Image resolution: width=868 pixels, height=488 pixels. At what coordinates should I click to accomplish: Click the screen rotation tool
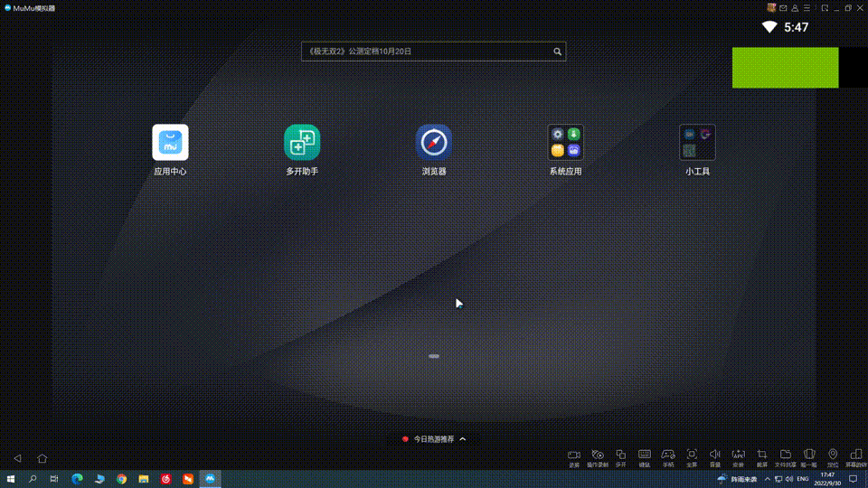pos(856,457)
